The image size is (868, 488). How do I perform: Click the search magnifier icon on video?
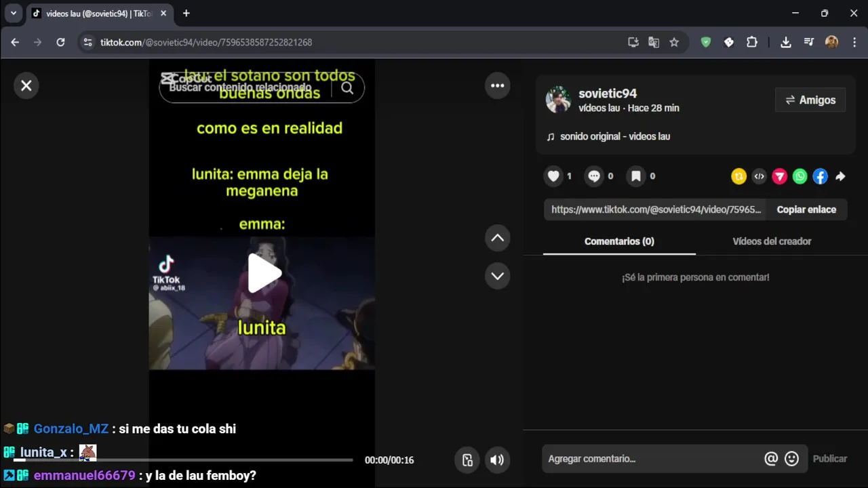coord(347,88)
